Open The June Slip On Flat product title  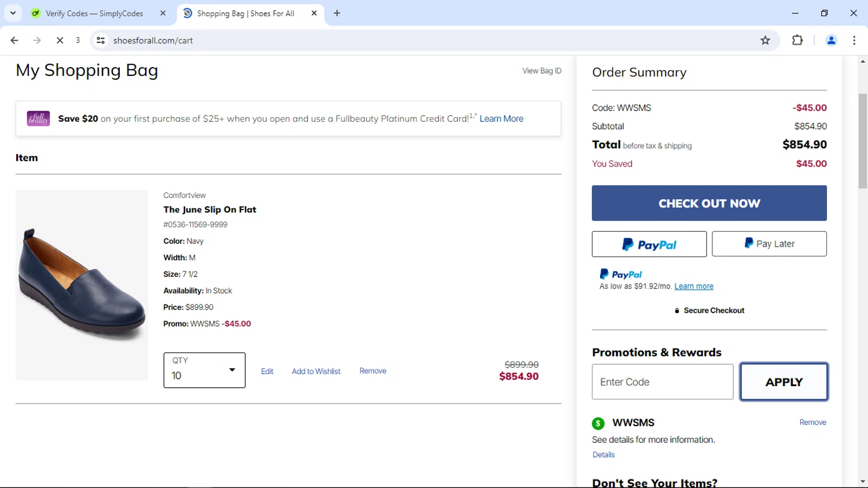point(209,210)
